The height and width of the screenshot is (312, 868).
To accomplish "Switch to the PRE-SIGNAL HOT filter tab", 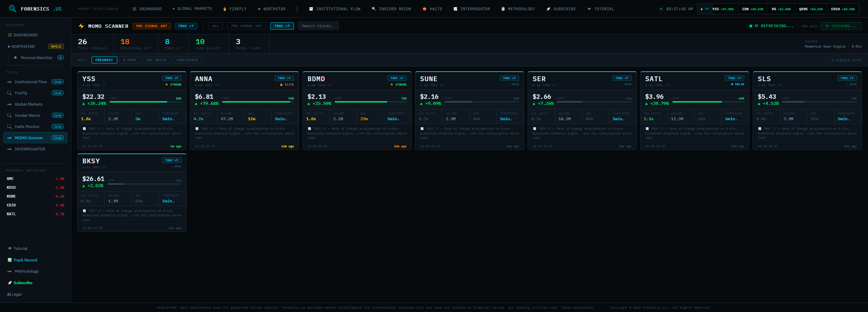I will click(246, 26).
